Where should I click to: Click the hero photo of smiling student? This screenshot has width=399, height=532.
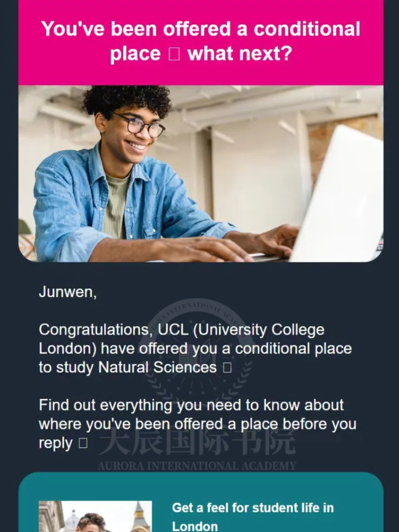click(x=201, y=174)
